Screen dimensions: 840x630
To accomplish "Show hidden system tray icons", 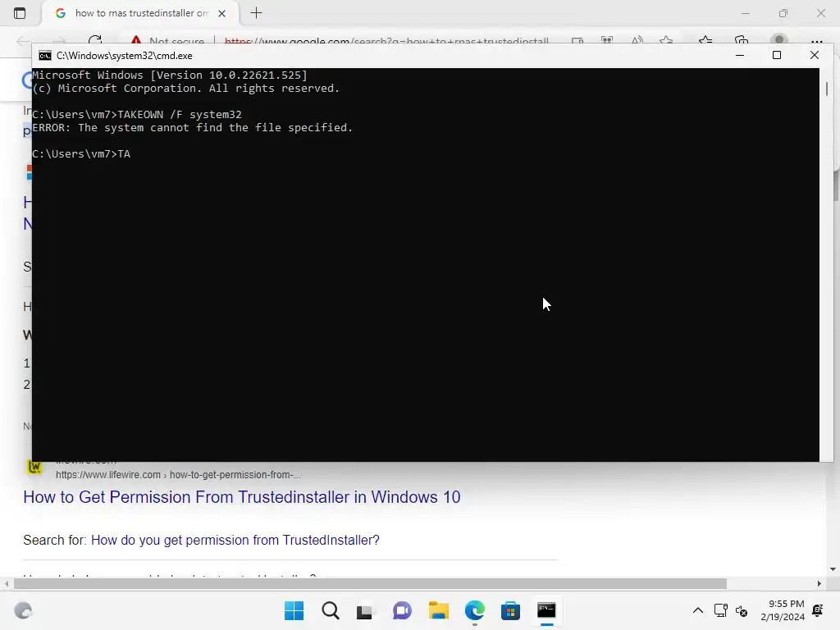I will tap(697, 610).
